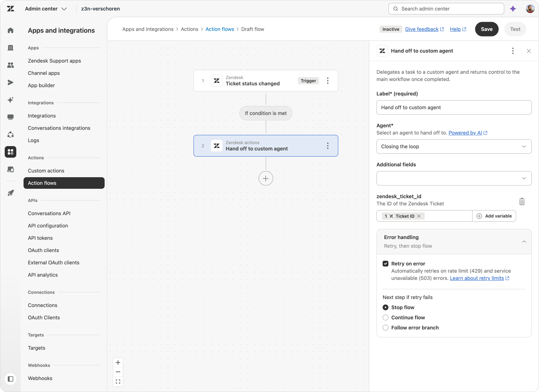Viewport: 539px width, 392px height.
Task: Select the Continue flow radio option
Action: tap(386, 318)
